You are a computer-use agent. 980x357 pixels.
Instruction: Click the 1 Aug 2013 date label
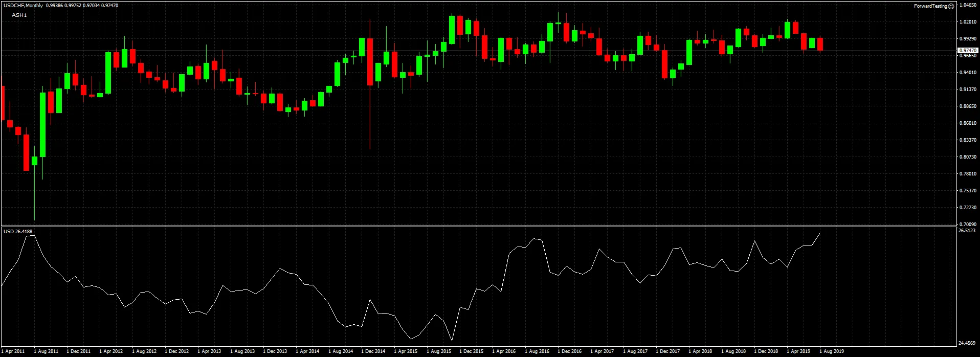pos(242,351)
